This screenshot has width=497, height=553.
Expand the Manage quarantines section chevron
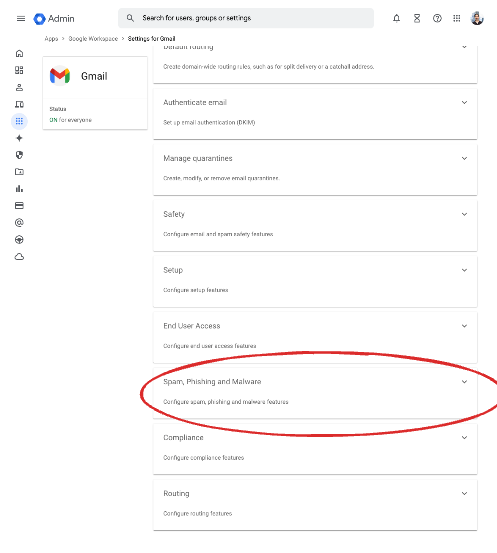[x=464, y=158]
